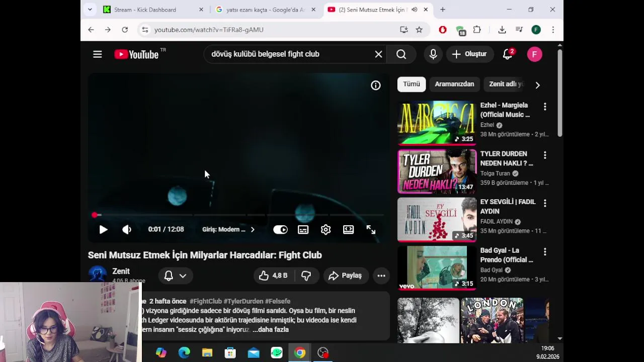This screenshot has height=362, width=644.
Task: Open Bad Gyal La Prendo thumbnail
Action: coord(437,268)
